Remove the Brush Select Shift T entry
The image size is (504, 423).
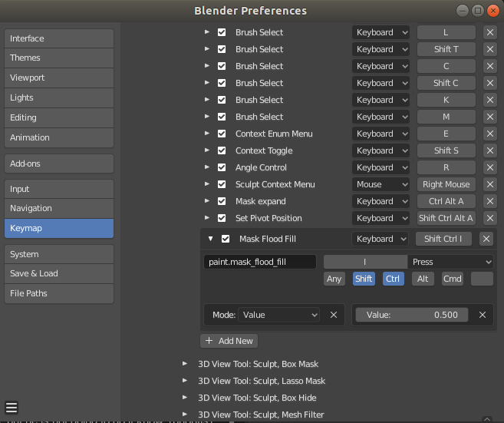pyautogui.click(x=490, y=49)
